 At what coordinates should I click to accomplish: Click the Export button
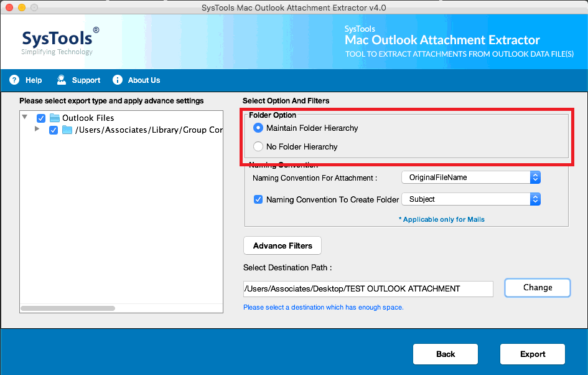[533, 354]
